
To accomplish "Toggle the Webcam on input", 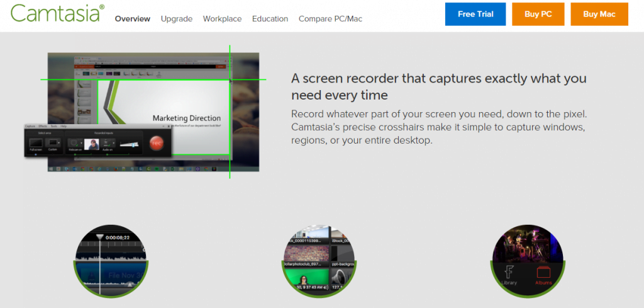I will point(74,143).
